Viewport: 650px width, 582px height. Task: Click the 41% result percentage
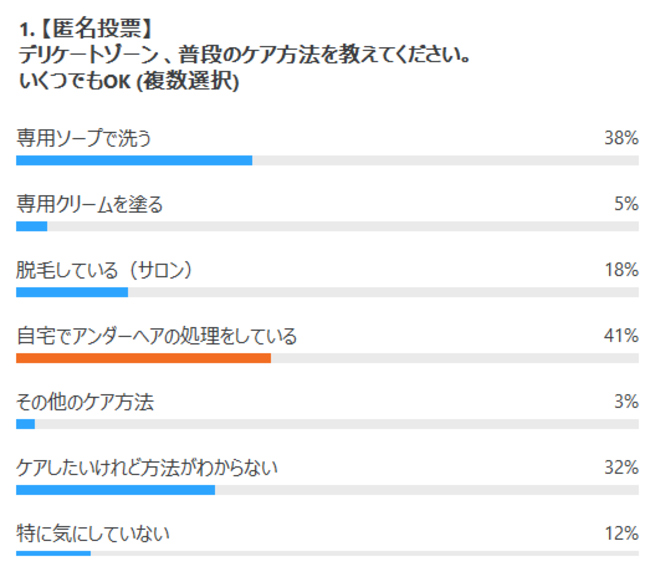coord(621,335)
